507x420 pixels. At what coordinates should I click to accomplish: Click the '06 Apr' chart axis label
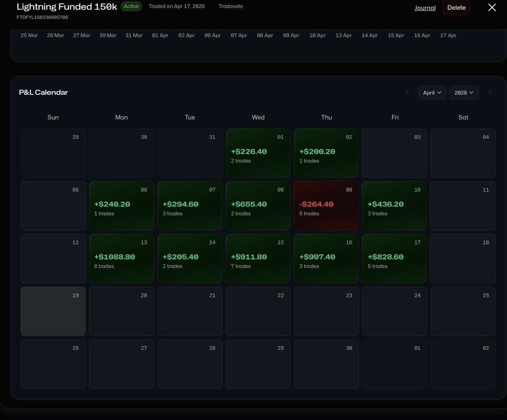pos(213,35)
